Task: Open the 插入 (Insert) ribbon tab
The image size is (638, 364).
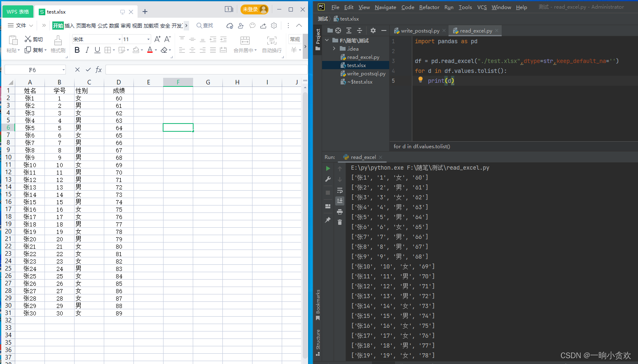Action: 70,26
